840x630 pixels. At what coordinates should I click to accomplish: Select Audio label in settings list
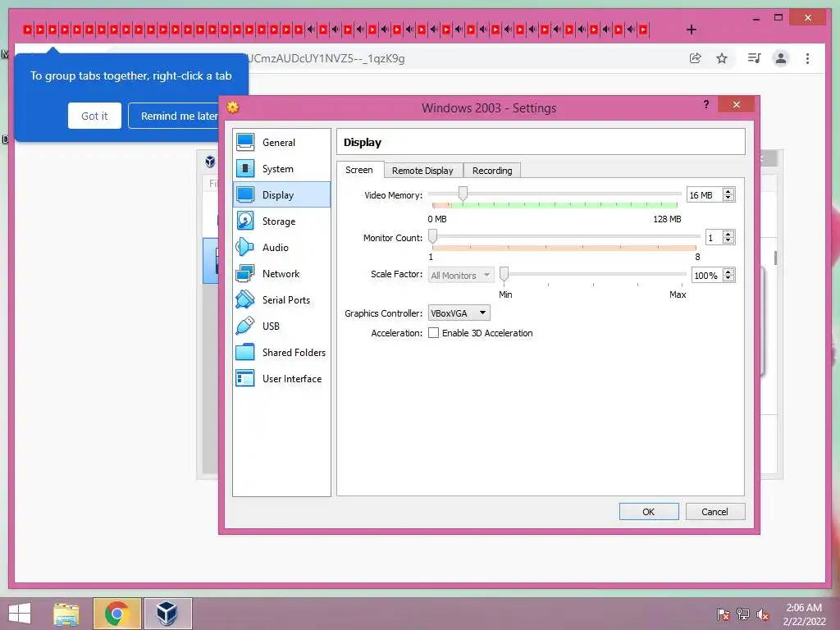pos(276,248)
